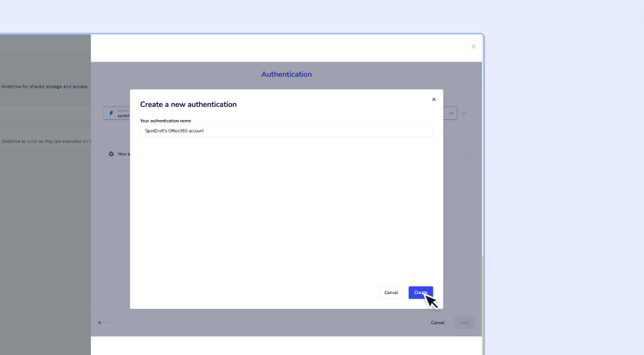The image size is (644, 355).
Task: Close the Authentication setup panel
Action: coord(473,47)
